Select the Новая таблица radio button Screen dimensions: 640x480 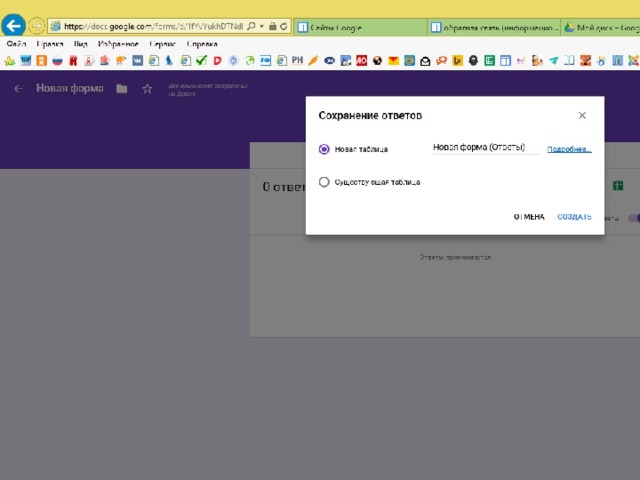click(x=323, y=149)
